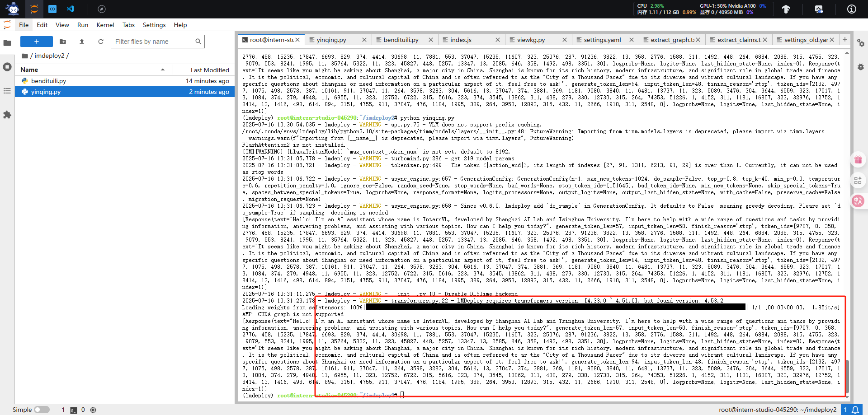Click the grid-plus floating widget icon

[858, 180]
